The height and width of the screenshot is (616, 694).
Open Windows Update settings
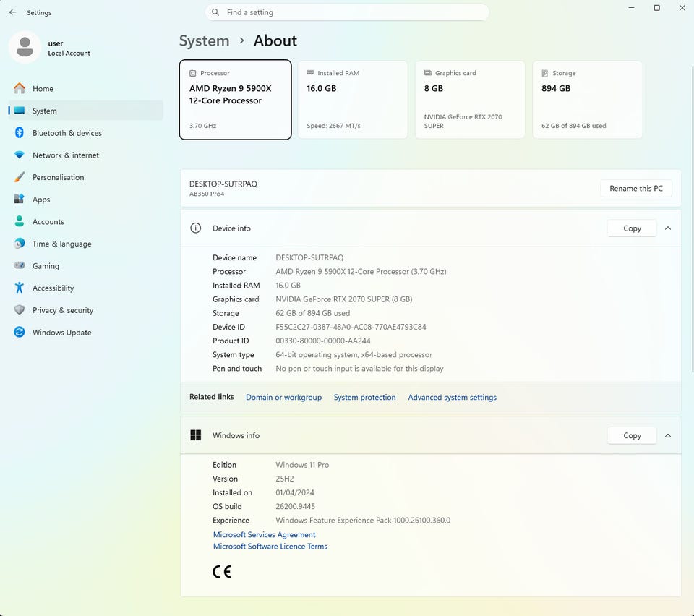click(x=86, y=332)
